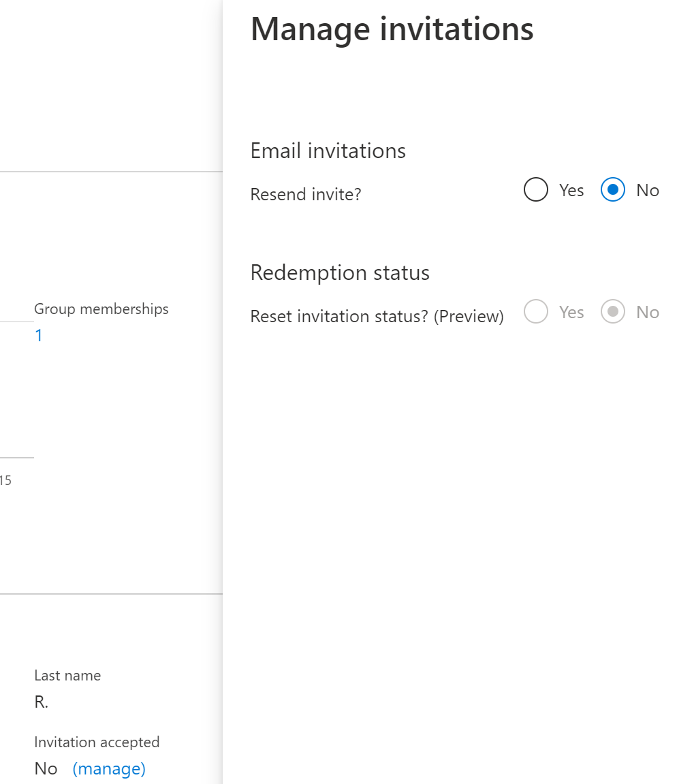Open the (manage) invitation link
The width and height of the screenshot is (694, 784).
click(109, 768)
